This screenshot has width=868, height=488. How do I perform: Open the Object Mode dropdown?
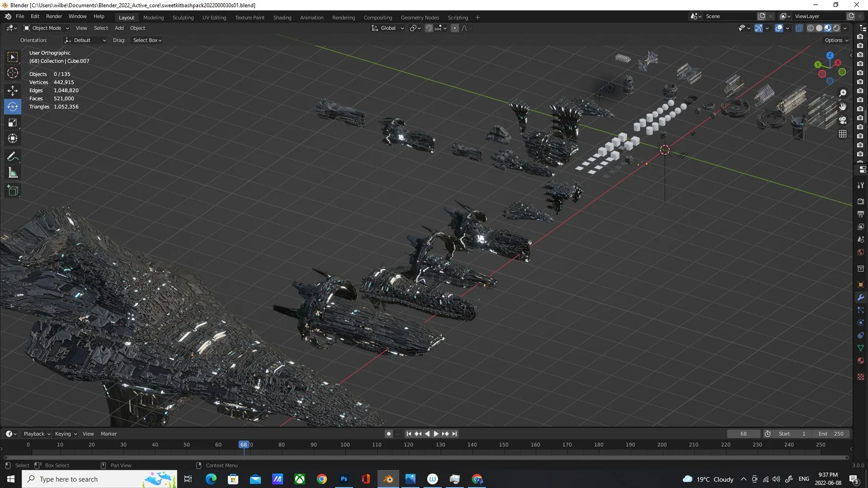[46, 28]
